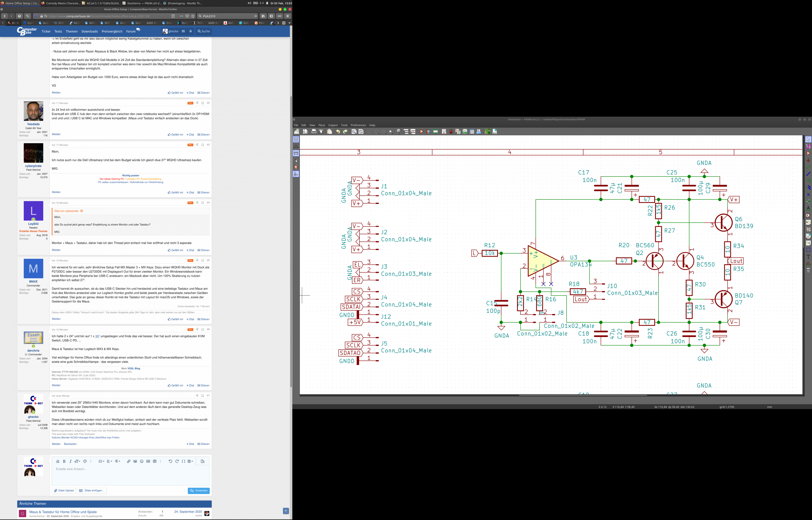Open the symbol editor from top toolbar

[421, 132]
